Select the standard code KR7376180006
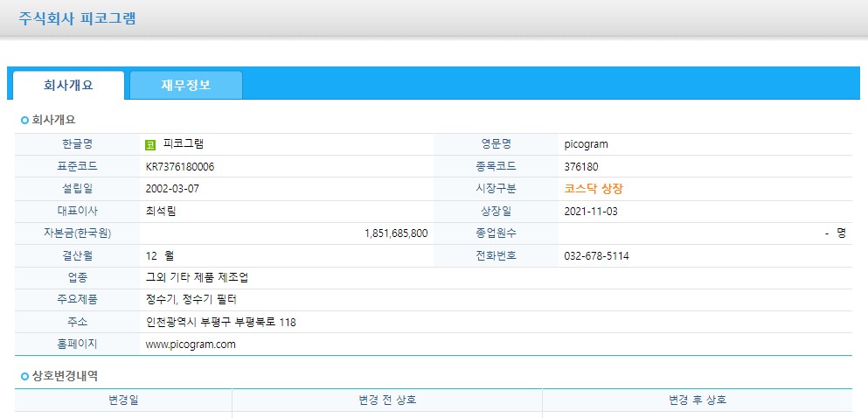This screenshot has height=418, width=868. click(x=180, y=167)
